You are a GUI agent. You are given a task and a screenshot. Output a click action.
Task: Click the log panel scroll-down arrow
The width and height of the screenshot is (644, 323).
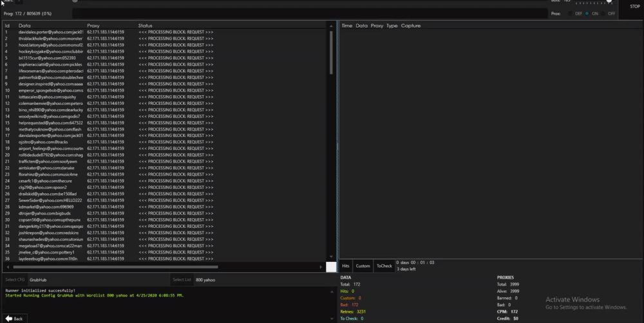[x=332, y=318]
